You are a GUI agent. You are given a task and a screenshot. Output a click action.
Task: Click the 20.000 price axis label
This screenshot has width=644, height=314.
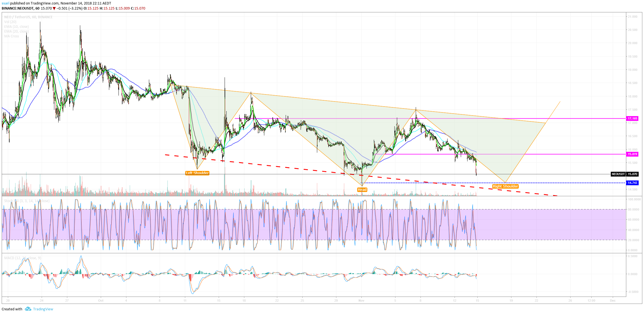pyautogui.click(x=632, y=43)
